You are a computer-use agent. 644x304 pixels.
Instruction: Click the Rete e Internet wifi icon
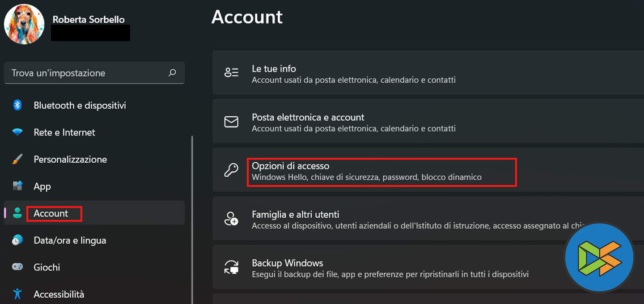[x=17, y=132]
